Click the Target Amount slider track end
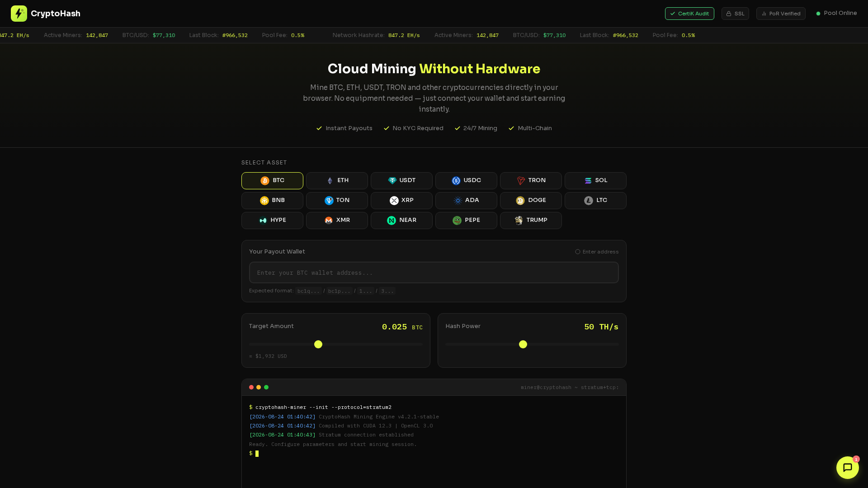868x488 pixels. tap(421, 344)
